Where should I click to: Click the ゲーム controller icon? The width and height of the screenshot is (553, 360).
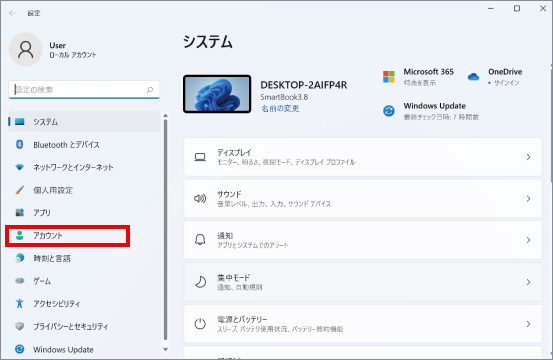tap(20, 281)
